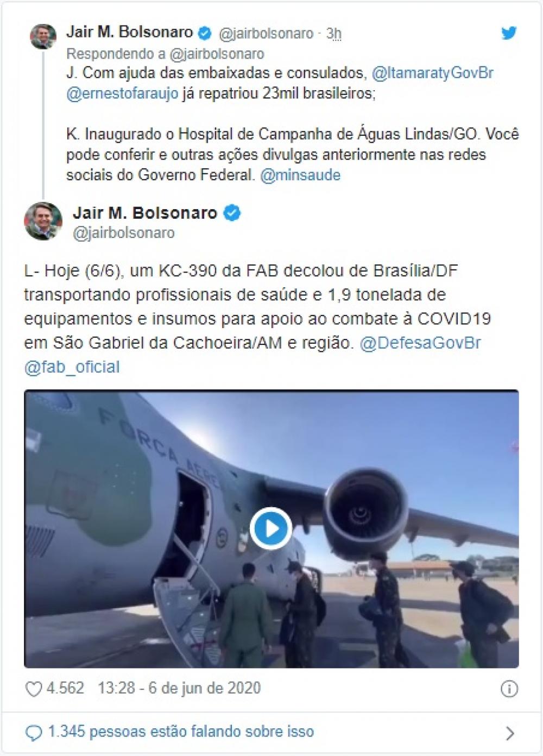Click the @jairbolsonaro handle under main name
This screenshot has height=756, width=543.
pyautogui.click(x=124, y=233)
